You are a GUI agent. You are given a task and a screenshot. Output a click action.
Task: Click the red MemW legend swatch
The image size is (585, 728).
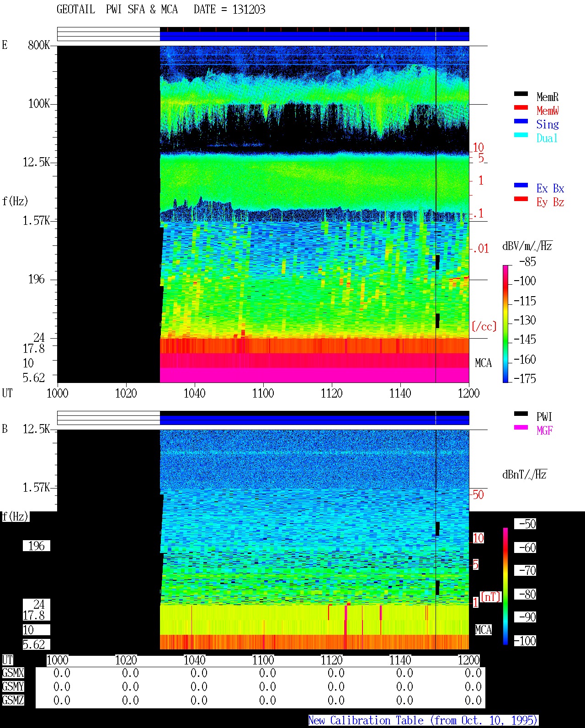(x=521, y=108)
